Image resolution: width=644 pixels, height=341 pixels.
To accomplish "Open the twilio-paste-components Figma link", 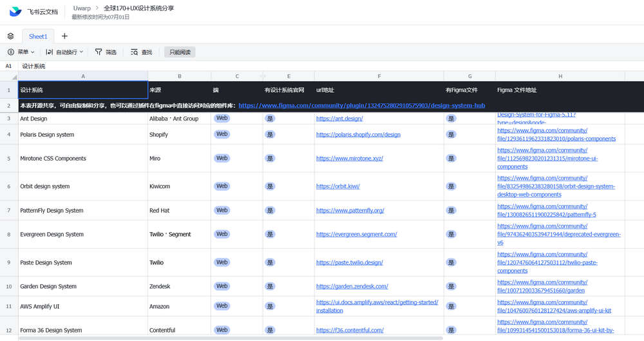I will click(547, 262).
